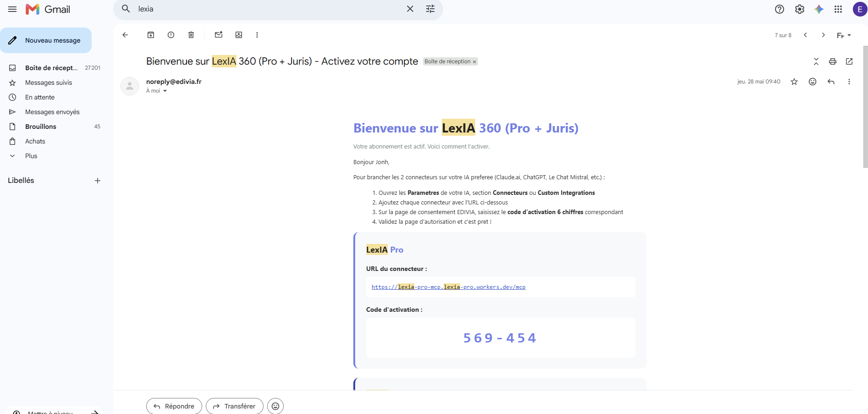Open input tools language dropdown
This screenshot has width=868, height=414.
pyautogui.click(x=844, y=35)
